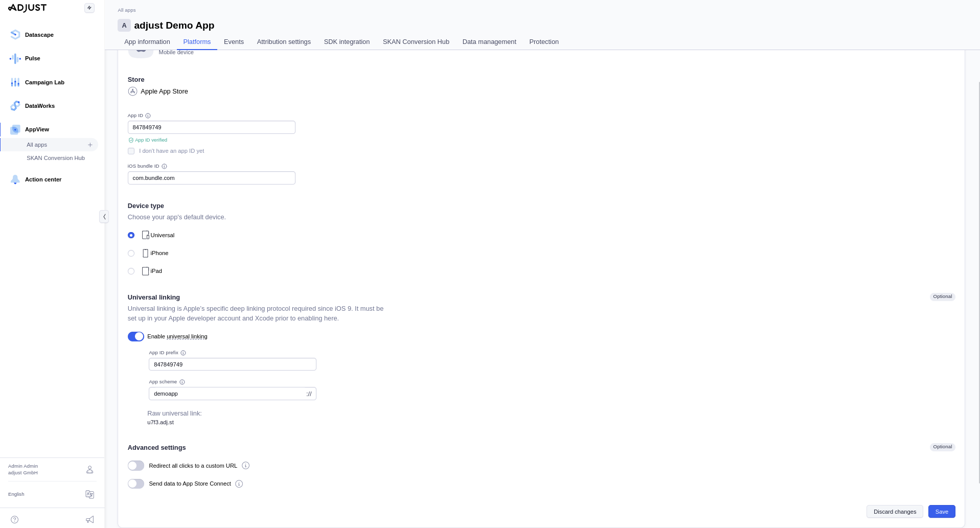Open DataWorks
The width and height of the screenshot is (980, 528).
click(x=40, y=106)
